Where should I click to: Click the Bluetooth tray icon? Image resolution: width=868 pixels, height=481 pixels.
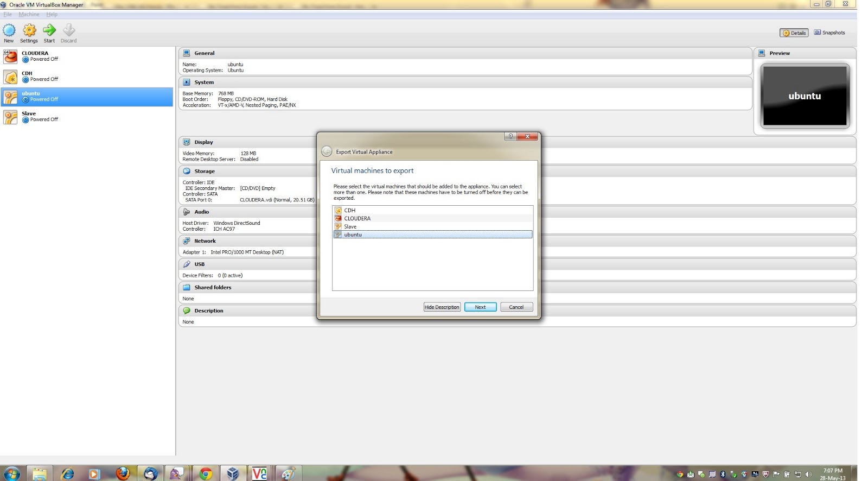click(723, 474)
